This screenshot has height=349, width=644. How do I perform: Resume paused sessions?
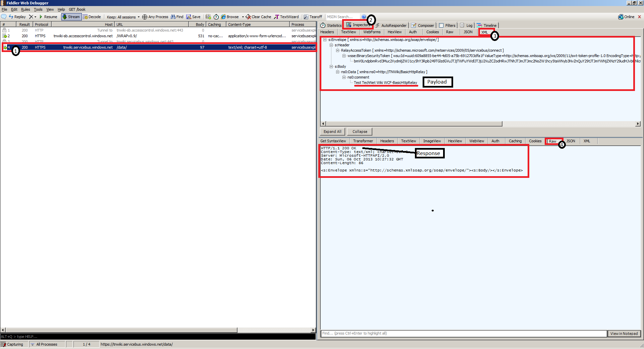[x=48, y=17]
